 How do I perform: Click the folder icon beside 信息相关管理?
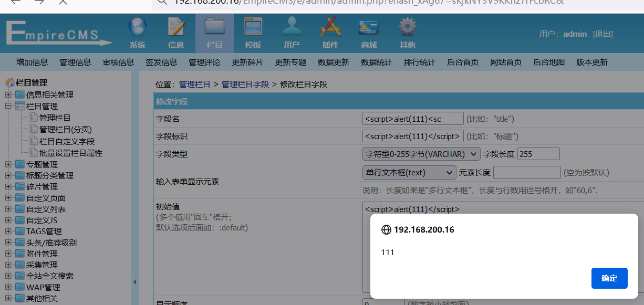pos(20,95)
